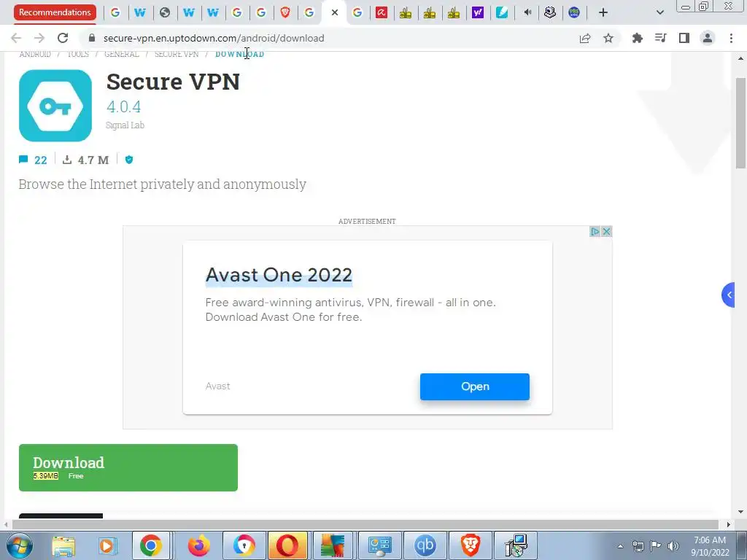
Task: Click the SECURE VPN breadcrumb link
Action: pos(177,54)
